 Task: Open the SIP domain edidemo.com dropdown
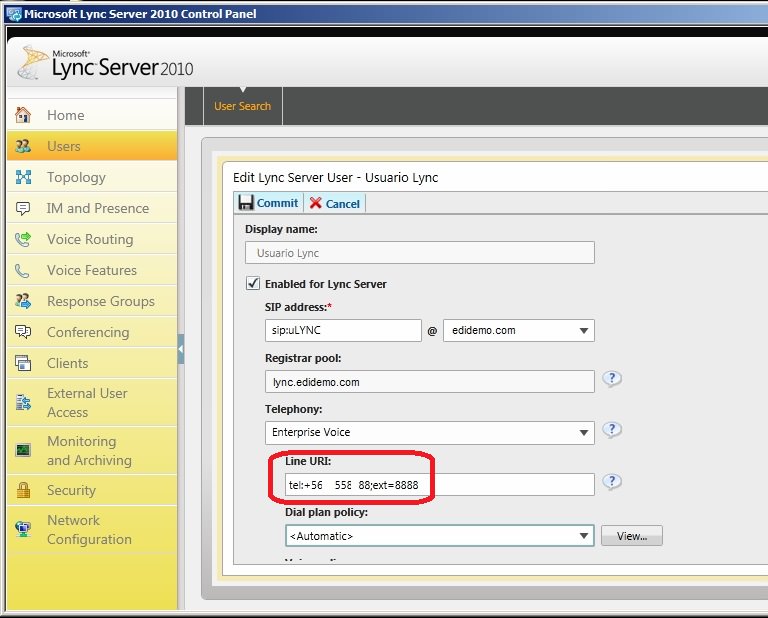519,331
